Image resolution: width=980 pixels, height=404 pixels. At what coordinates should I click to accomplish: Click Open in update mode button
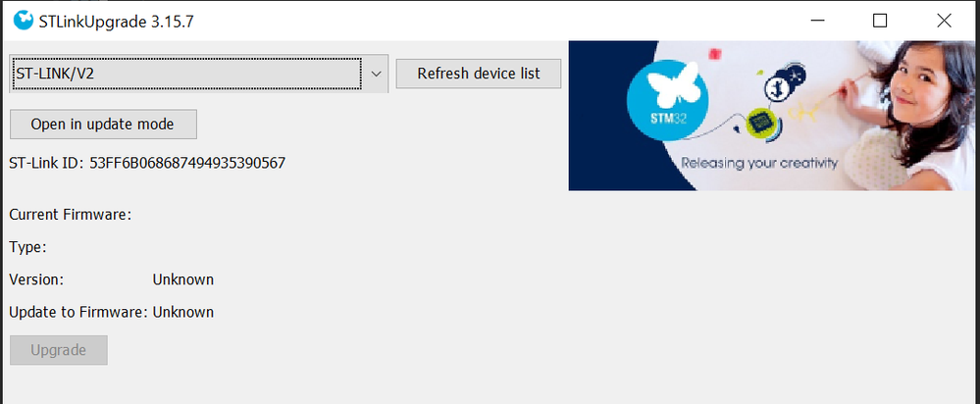(x=103, y=125)
